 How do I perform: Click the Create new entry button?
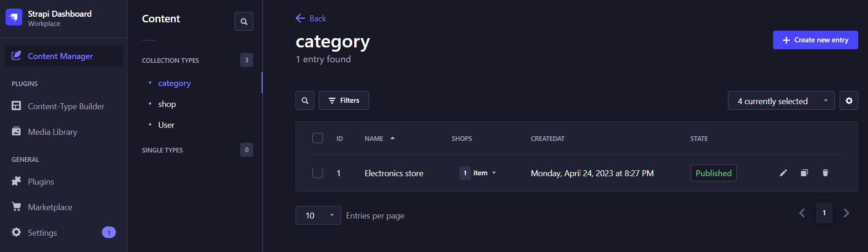point(815,40)
